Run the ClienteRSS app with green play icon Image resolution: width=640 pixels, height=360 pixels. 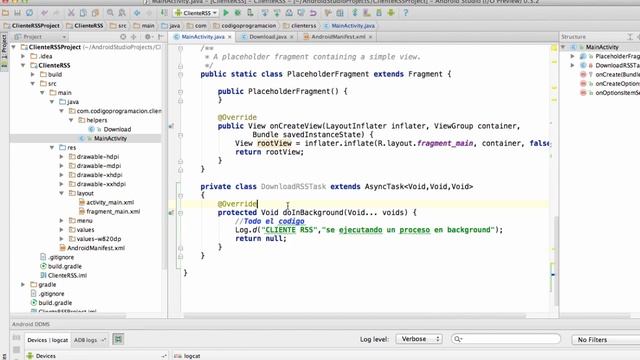click(x=226, y=13)
